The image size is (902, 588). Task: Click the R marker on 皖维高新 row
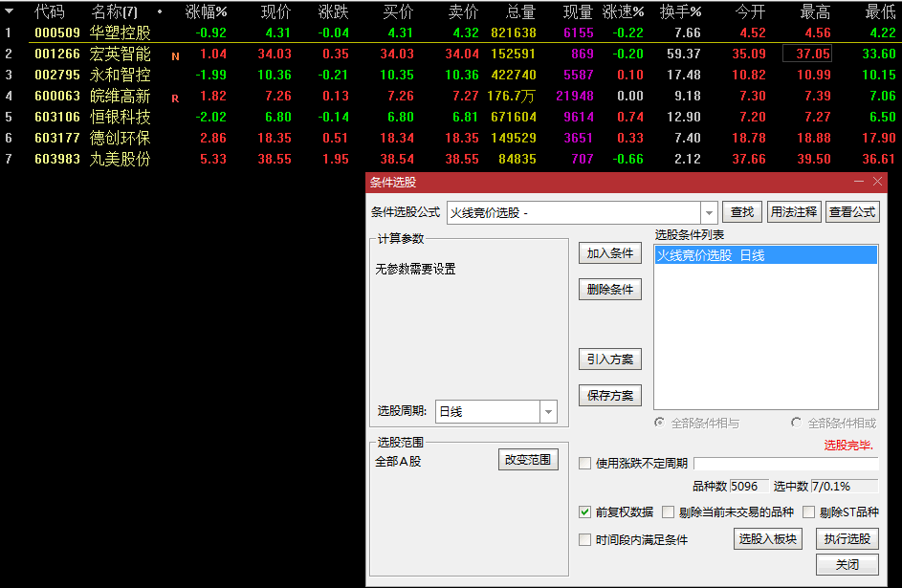tap(175, 98)
